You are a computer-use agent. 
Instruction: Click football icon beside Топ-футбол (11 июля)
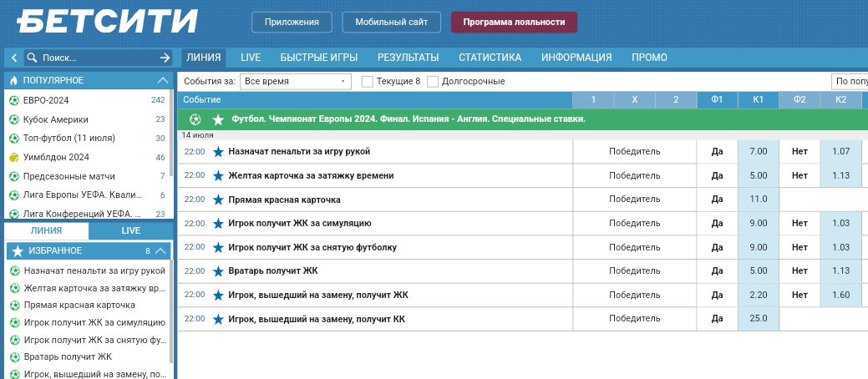[x=14, y=139]
